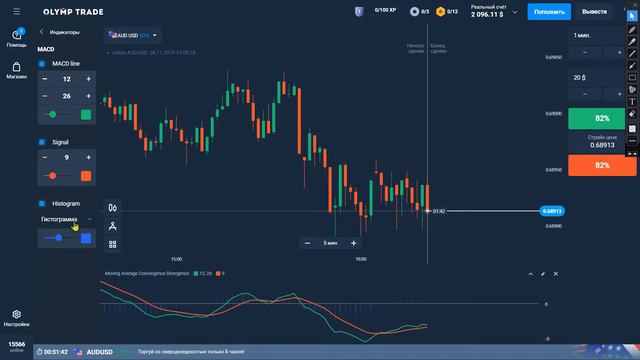Edit MACD pane settings with pencil icon

tap(543, 274)
